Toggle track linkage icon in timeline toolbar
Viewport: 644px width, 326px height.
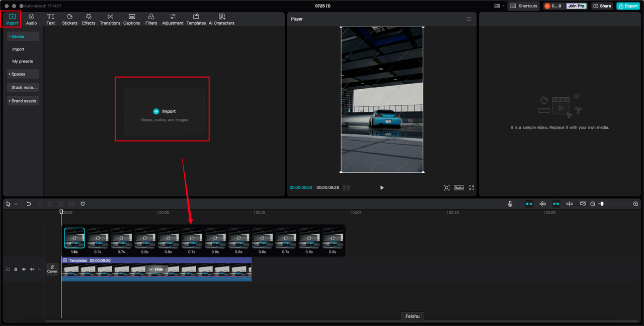(x=556, y=204)
